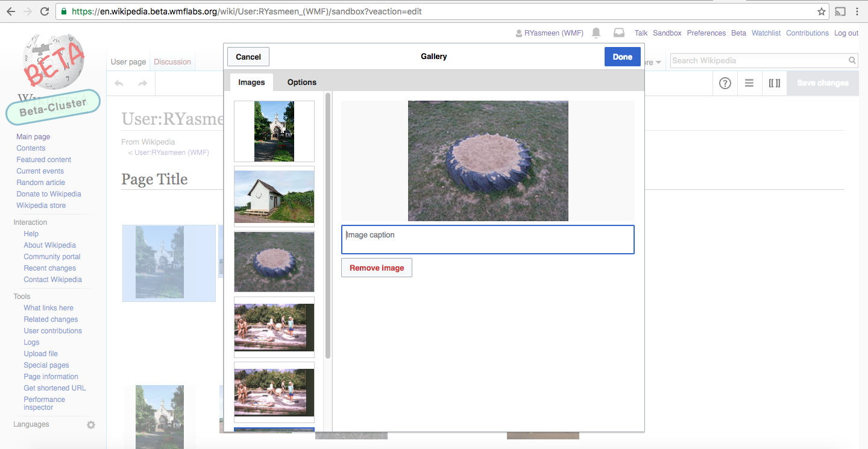Open What links here link

coord(49,308)
